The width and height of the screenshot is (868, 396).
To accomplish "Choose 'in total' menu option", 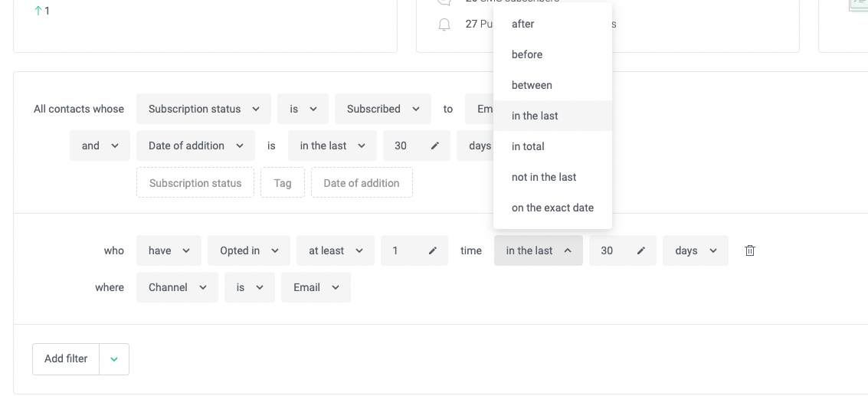I will [552, 146].
